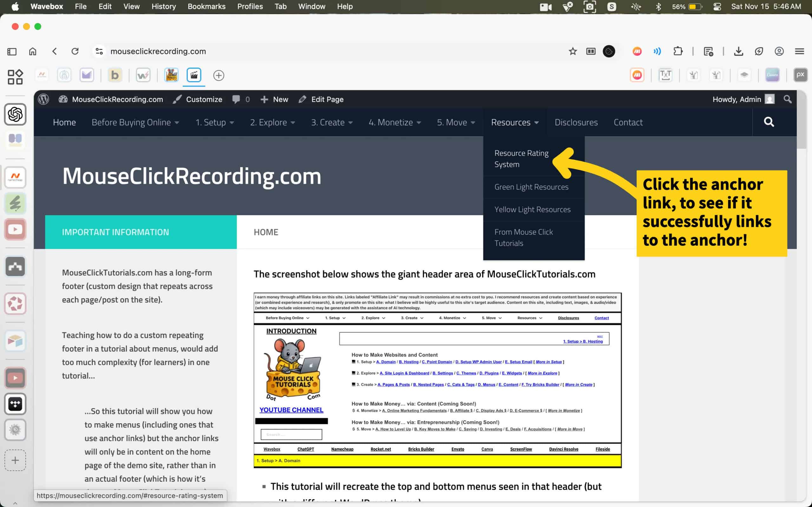This screenshot has height=507, width=812.
Task: Toggle the sidebar panel icon
Action: coord(12,51)
